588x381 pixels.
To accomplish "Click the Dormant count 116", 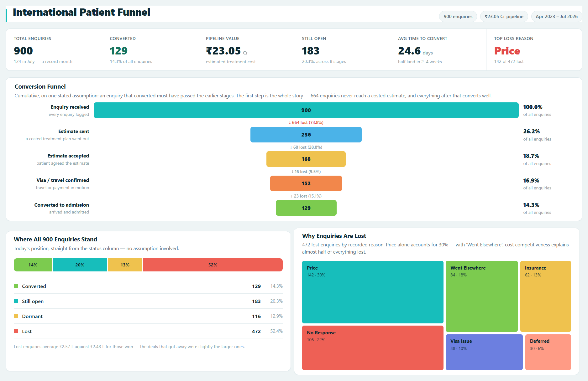I will [x=256, y=316].
